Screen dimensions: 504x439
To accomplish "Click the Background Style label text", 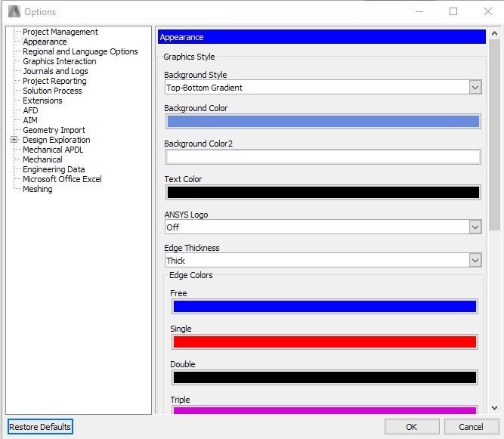I will tap(196, 75).
